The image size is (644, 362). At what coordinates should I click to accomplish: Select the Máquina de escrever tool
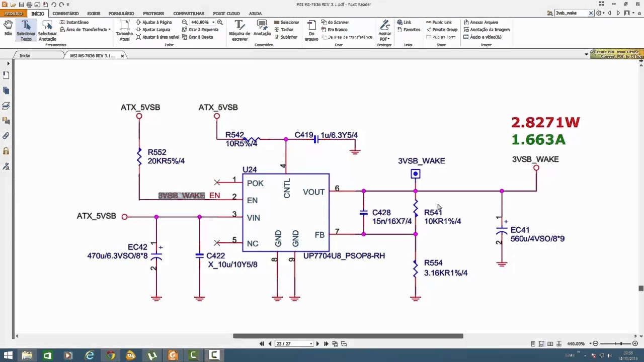pyautogui.click(x=239, y=31)
